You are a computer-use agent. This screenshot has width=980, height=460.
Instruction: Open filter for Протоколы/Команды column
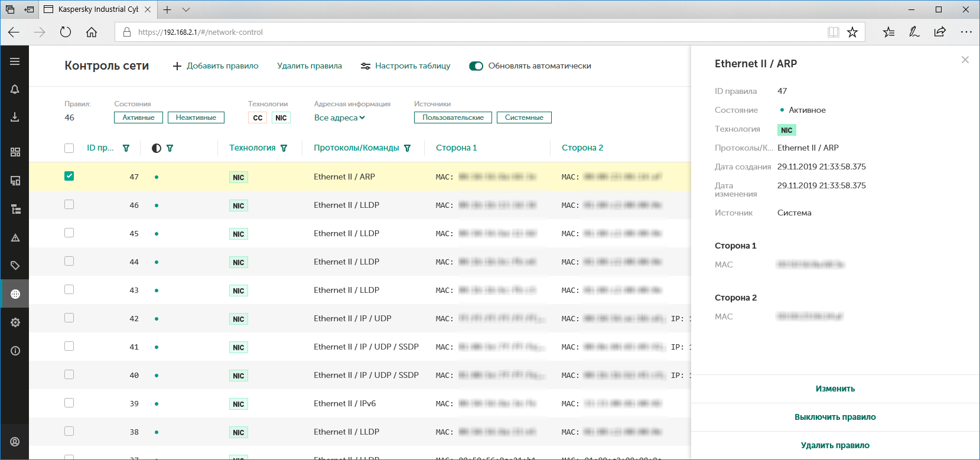tap(407, 148)
